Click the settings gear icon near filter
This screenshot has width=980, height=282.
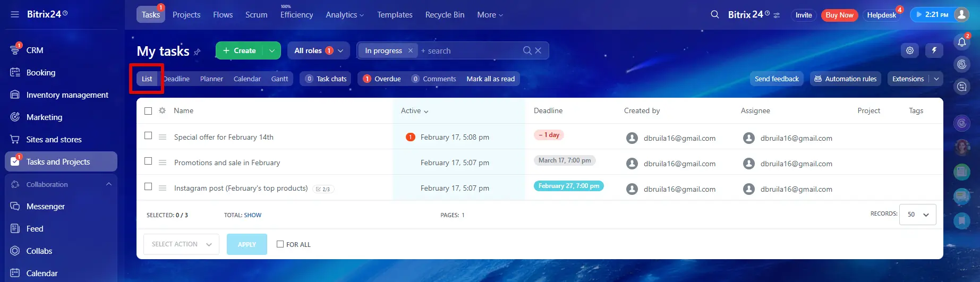coord(910,50)
